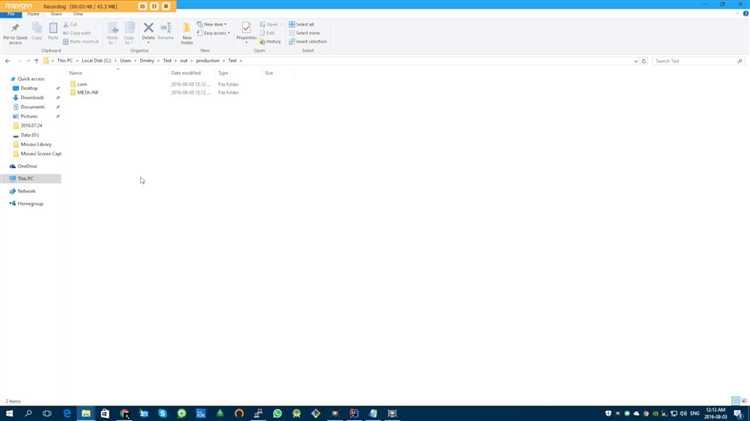Open Movavi Library in navigation pane
Screen dimensions: 750x421
click(35, 144)
